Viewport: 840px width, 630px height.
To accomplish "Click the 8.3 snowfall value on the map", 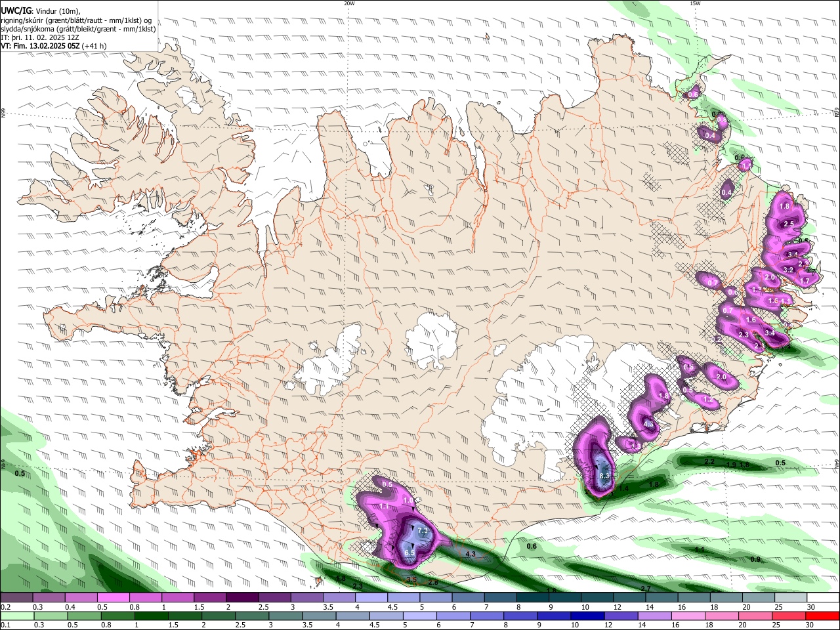I will pyautogui.click(x=605, y=476).
